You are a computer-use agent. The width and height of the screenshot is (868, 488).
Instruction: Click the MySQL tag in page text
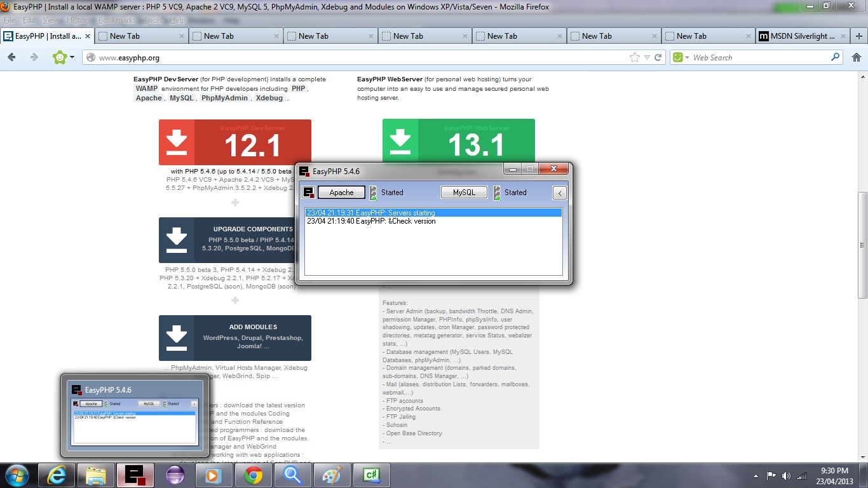(182, 98)
